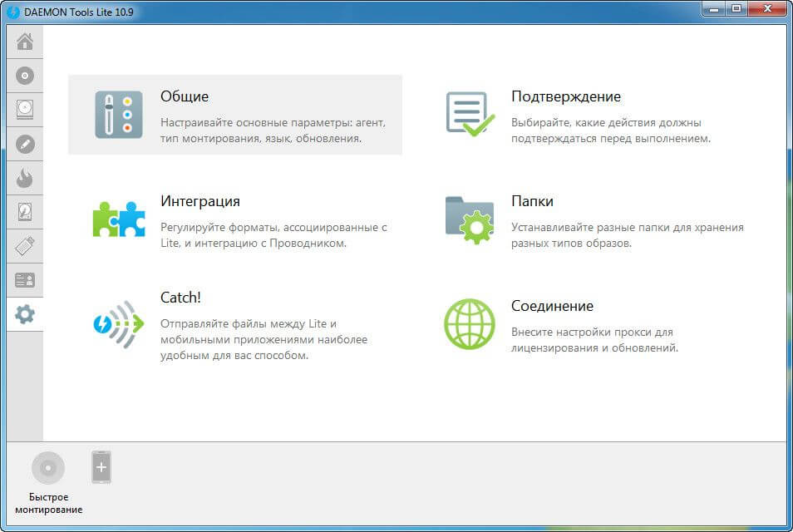Open the boxed-disc drive icon in sidebar
The width and height of the screenshot is (793, 532).
25,110
